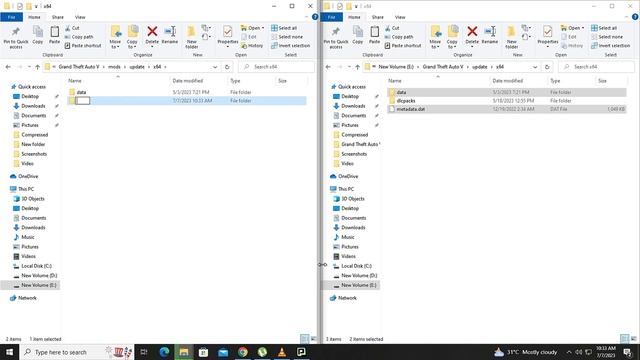Click Pin to Quick access in left window
The height and width of the screenshot is (360, 640).
click(16, 37)
